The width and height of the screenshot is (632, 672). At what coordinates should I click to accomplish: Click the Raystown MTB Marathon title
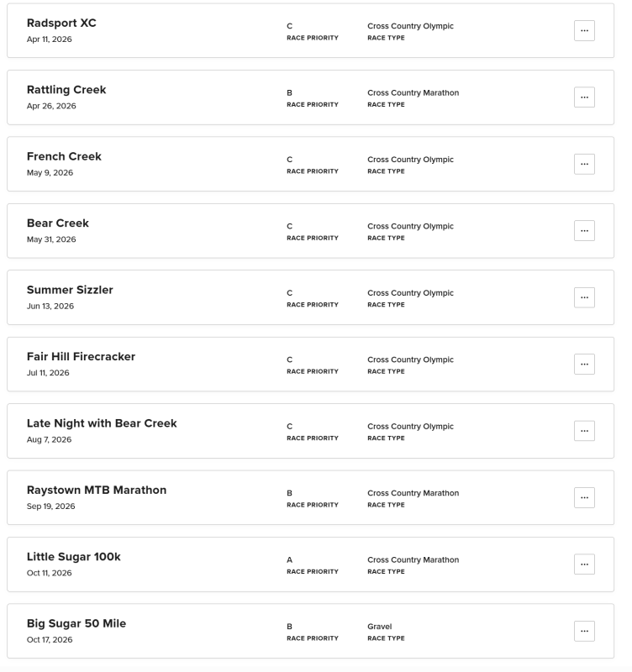(x=97, y=490)
